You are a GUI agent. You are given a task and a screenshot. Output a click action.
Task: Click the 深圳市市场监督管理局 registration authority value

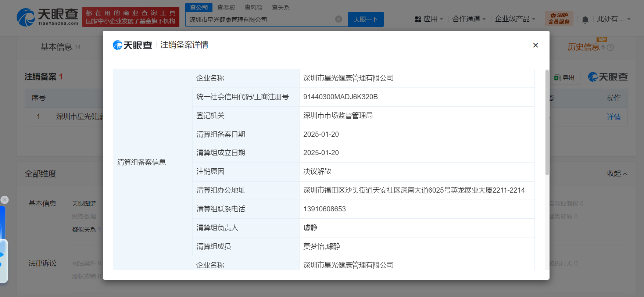click(x=338, y=116)
